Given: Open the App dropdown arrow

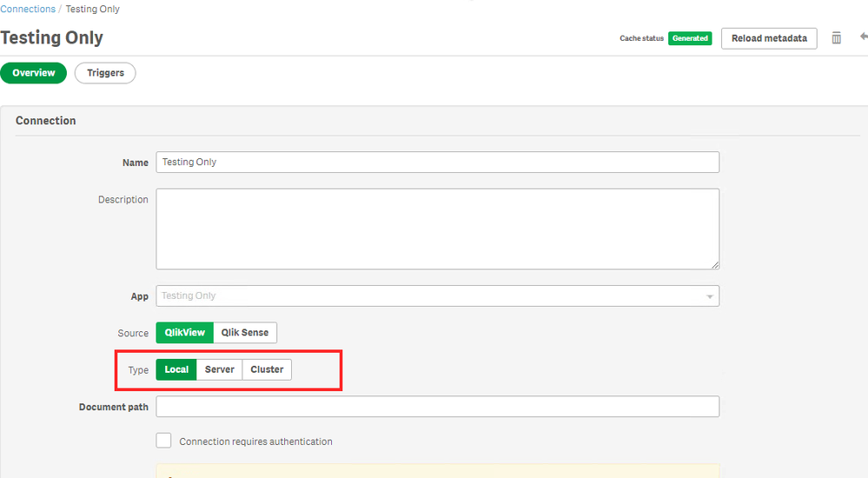Looking at the screenshot, I should 709,296.
